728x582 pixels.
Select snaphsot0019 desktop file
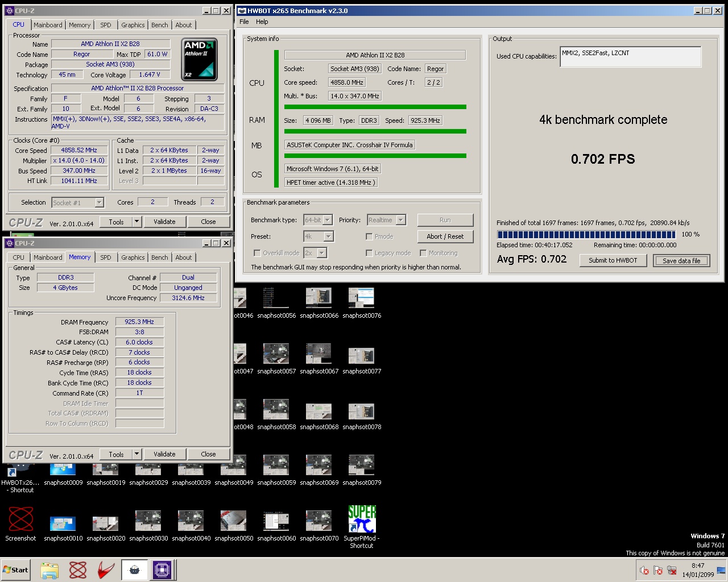[106, 474]
